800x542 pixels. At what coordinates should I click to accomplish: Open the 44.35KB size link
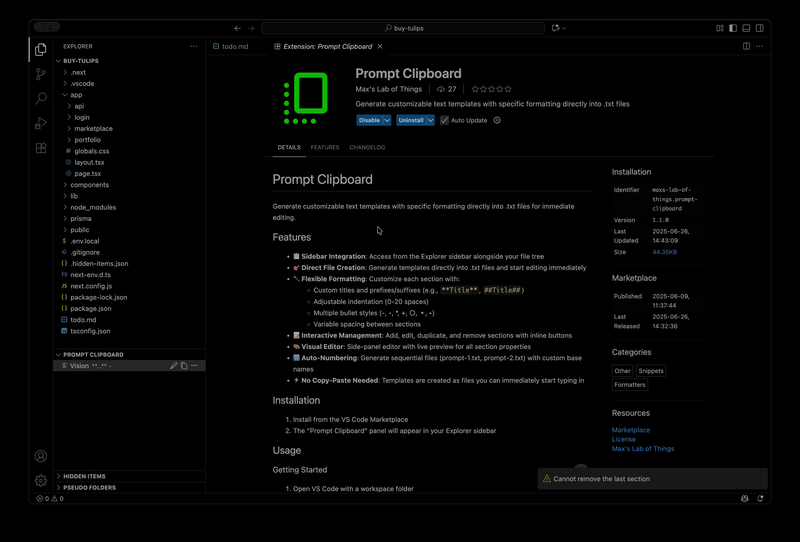pos(664,252)
